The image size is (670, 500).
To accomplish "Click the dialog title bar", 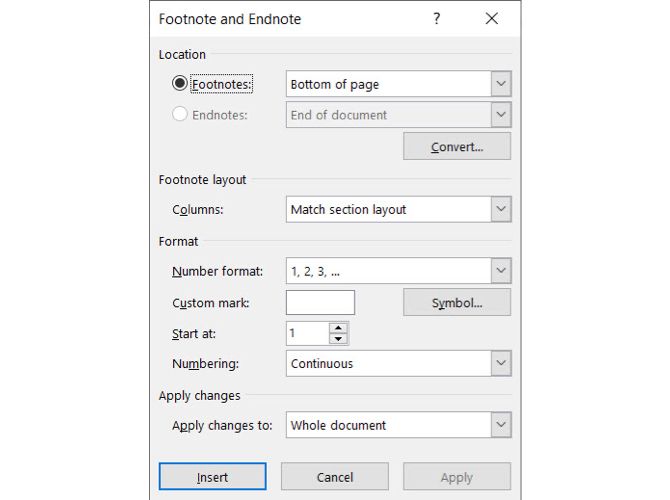I will pyautogui.click(x=280, y=19).
